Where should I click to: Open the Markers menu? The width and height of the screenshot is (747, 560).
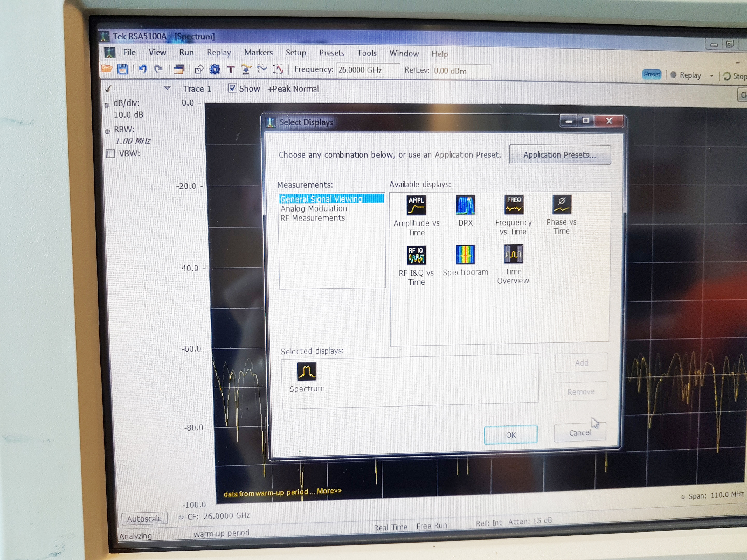point(258,53)
